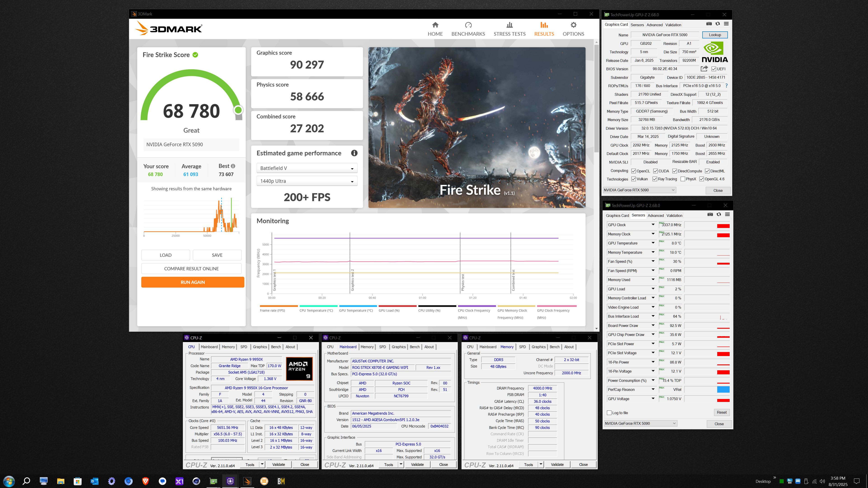Viewport: 868px width, 488px height.
Task: Open the notification center in the taskbar
Action: pyautogui.click(x=856, y=481)
